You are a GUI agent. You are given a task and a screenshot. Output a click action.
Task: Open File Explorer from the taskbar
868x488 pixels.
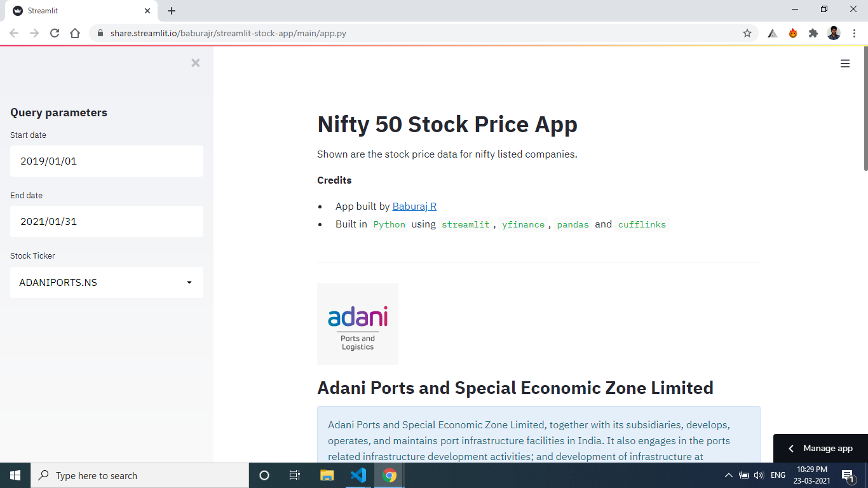pos(327,475)
